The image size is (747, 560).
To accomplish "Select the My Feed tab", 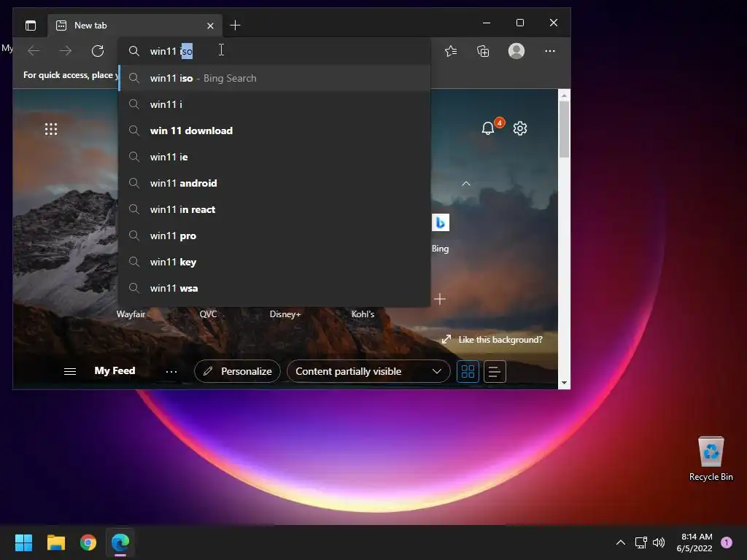I will [x=115, y=371].
